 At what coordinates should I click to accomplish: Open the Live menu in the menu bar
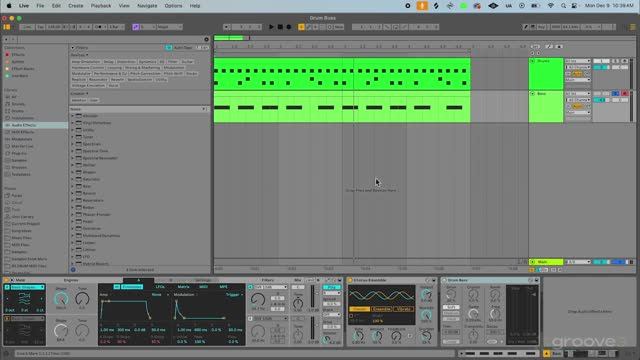(x=24, y=6)
